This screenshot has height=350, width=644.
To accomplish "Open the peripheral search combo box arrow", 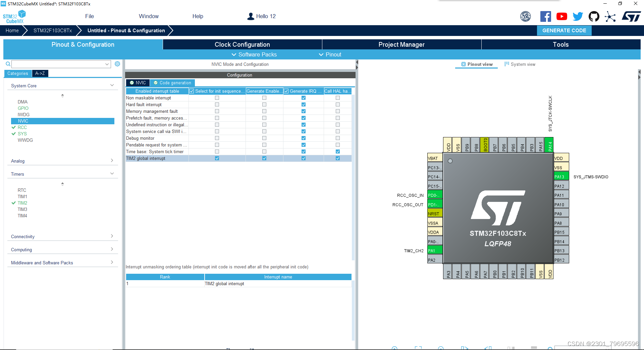I will click(x=107, y=64).
